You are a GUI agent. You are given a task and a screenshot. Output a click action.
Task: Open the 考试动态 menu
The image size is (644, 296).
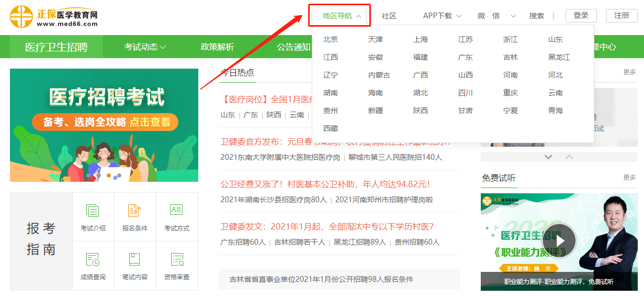click(145, 47)
